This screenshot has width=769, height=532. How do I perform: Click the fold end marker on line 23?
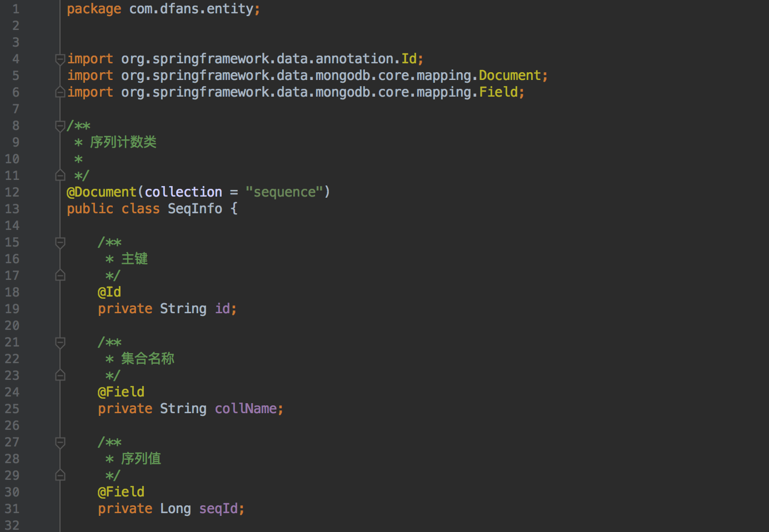pyautogui.click(x=60, y=375)
